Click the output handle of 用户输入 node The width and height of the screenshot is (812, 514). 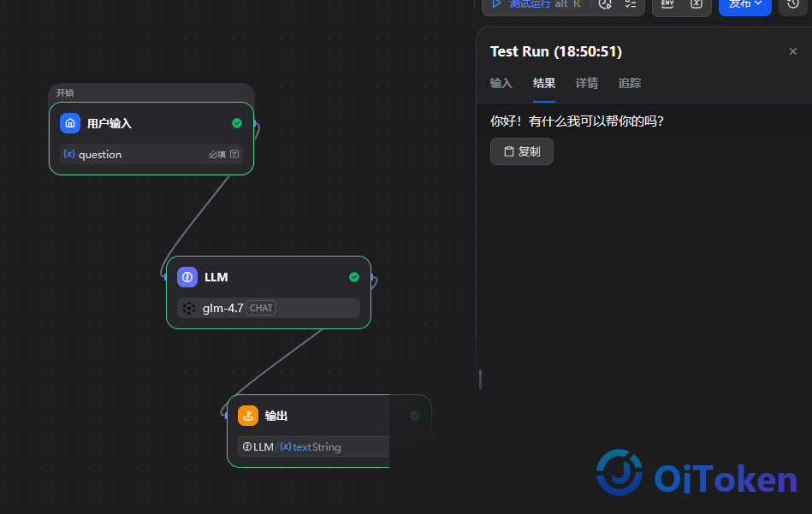click(x=255, y=123)
